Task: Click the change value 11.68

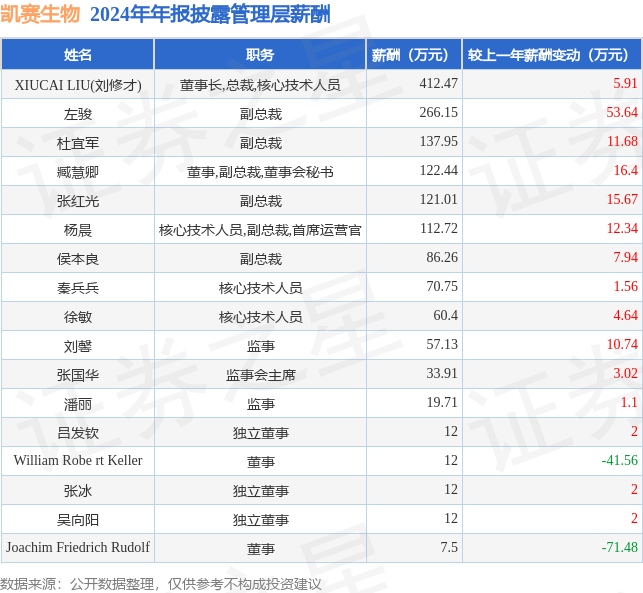Action: pyautogui.click(x=622, y=141)
